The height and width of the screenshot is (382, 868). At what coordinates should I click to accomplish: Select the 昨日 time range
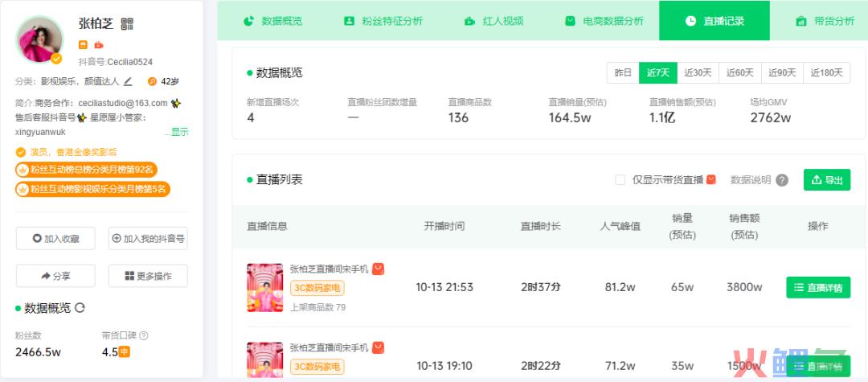pyautogui.click(x=624, y=72)
